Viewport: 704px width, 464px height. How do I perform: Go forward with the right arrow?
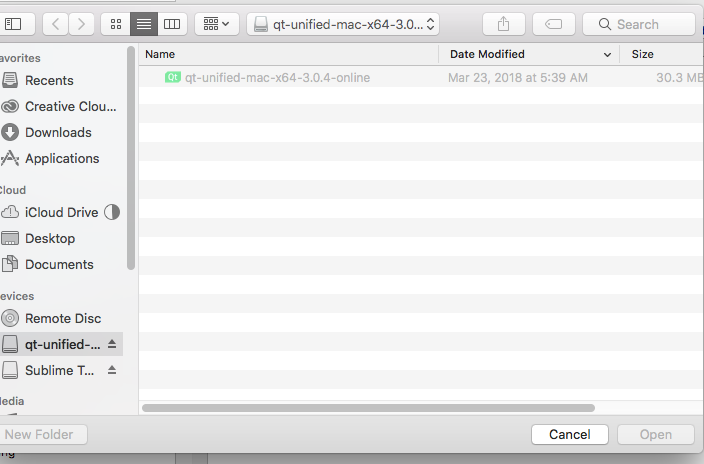tap(81, 24)
